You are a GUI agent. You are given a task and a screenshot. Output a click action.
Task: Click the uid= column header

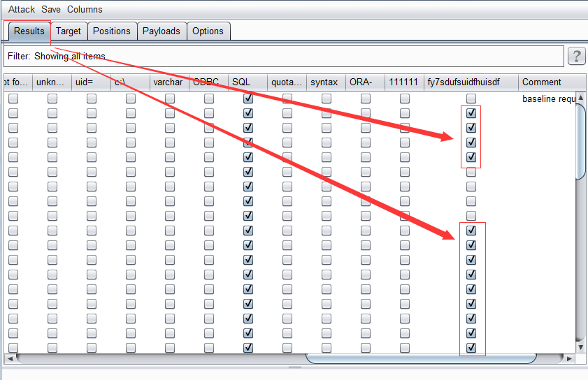pos(91,82)
